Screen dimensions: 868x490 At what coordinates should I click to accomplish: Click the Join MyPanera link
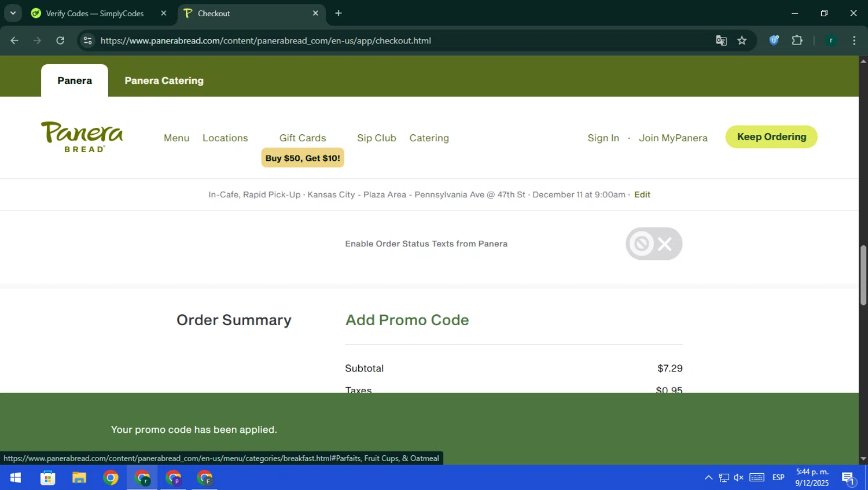[x=673, y=138]
